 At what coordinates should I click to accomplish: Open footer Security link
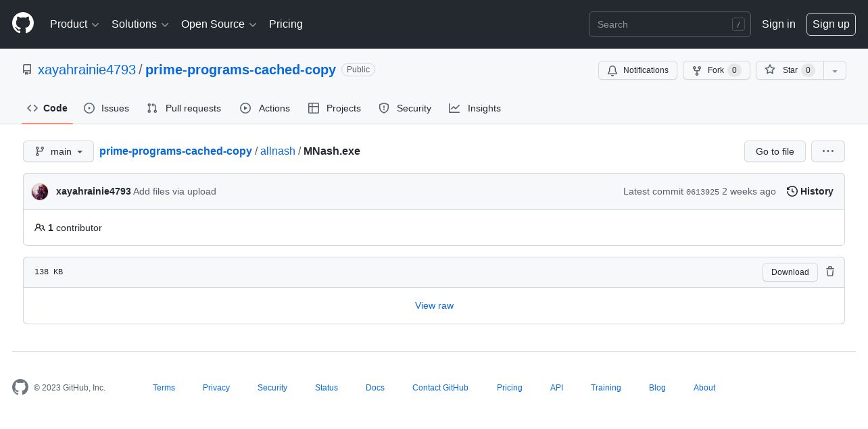tap(272, 388)
